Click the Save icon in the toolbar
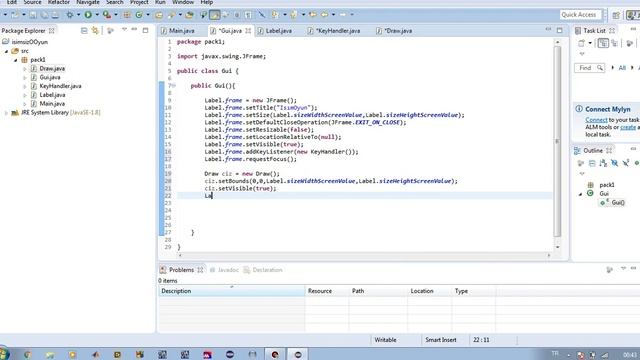 point(33,15)
